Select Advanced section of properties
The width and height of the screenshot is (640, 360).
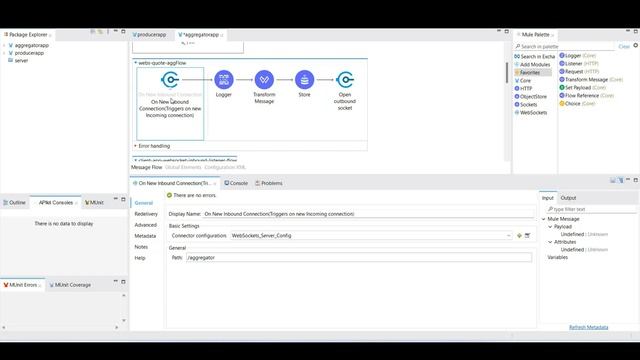tap(145, 225)
